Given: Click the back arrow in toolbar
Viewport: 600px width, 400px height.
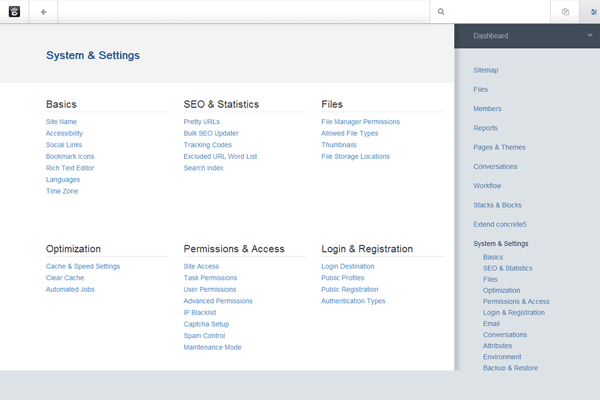Looking at the screenshot, I should click(44, 12).
